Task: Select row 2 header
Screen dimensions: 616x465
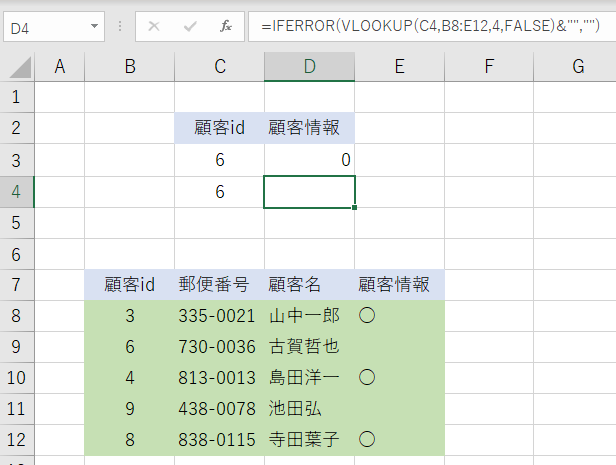Action: coord(16,128)
